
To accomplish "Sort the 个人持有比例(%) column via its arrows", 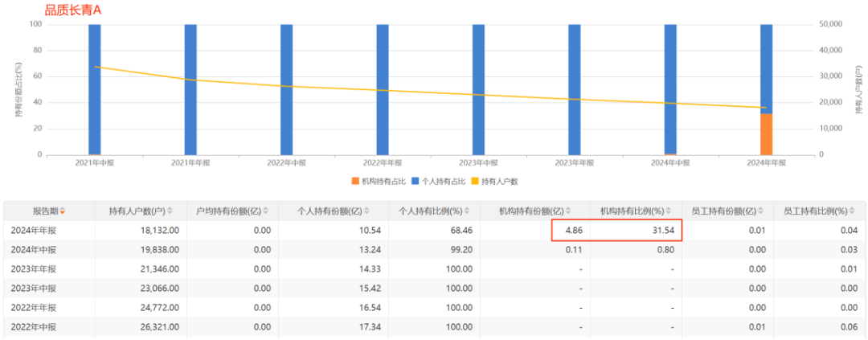I will pyautogui.click(x=467, y=211).
